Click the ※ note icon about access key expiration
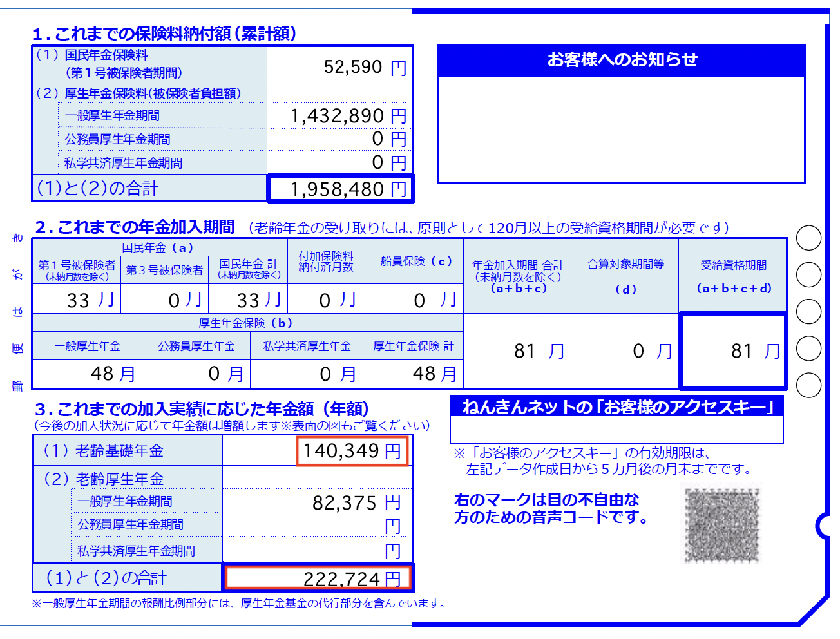Image resolution: width=840 pixels, height=639 pixels. pos(459,454)
